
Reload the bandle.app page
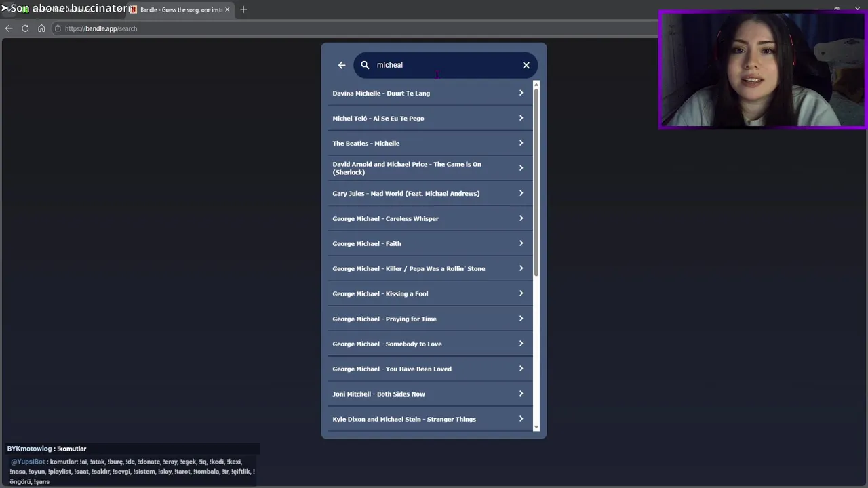click(x=25, y=28)
